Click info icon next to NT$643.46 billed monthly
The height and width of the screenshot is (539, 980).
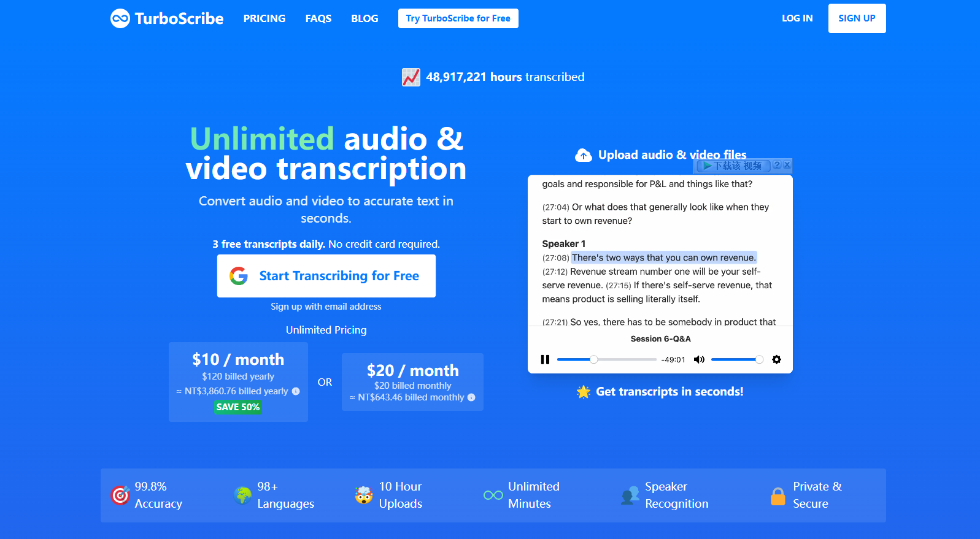click(x=471, y=397)
